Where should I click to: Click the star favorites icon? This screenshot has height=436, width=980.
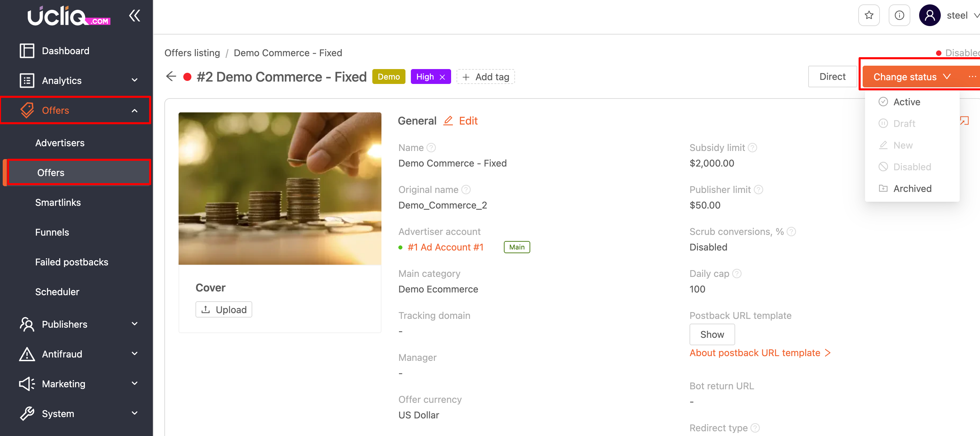coord(868,15)
